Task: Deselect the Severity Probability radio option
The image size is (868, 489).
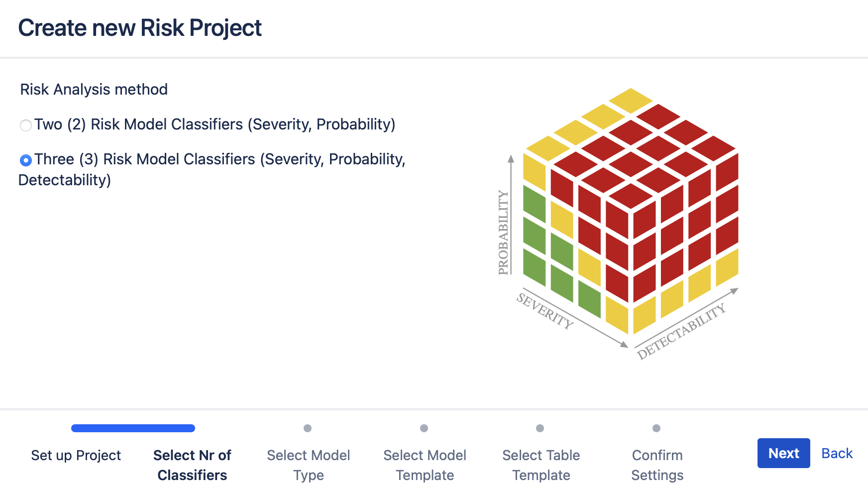Action: tap(26, 125)
